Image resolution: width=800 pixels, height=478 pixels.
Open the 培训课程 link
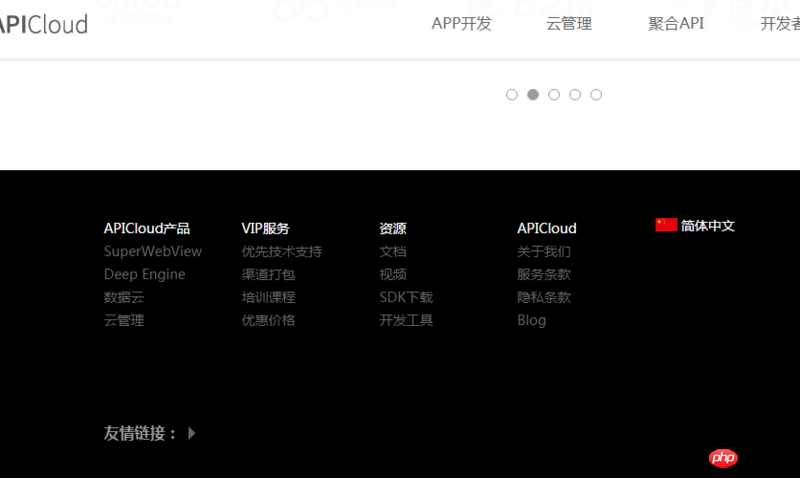tap(268, 297)
